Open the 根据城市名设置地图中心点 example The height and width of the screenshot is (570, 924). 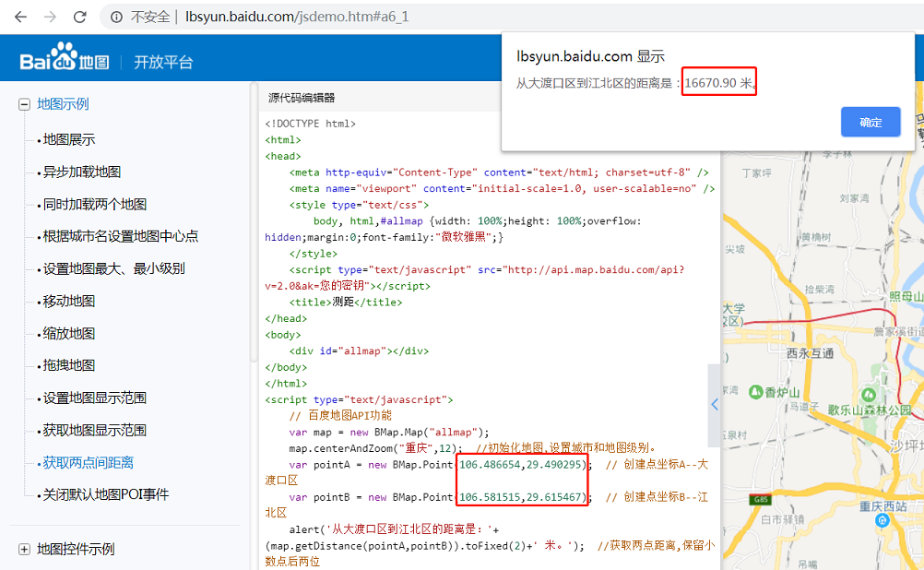coord(121,236)
